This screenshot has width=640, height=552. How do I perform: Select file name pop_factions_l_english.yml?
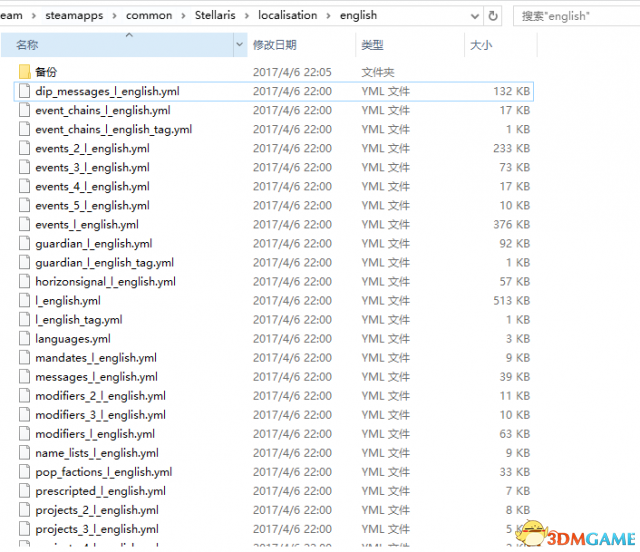click(104, 472)
